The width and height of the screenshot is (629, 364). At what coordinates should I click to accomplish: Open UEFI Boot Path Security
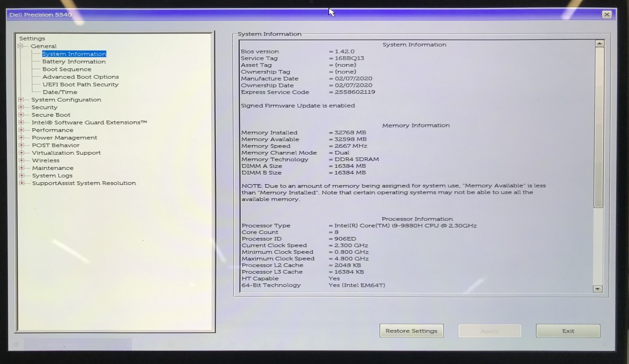[x=81, y=85]
